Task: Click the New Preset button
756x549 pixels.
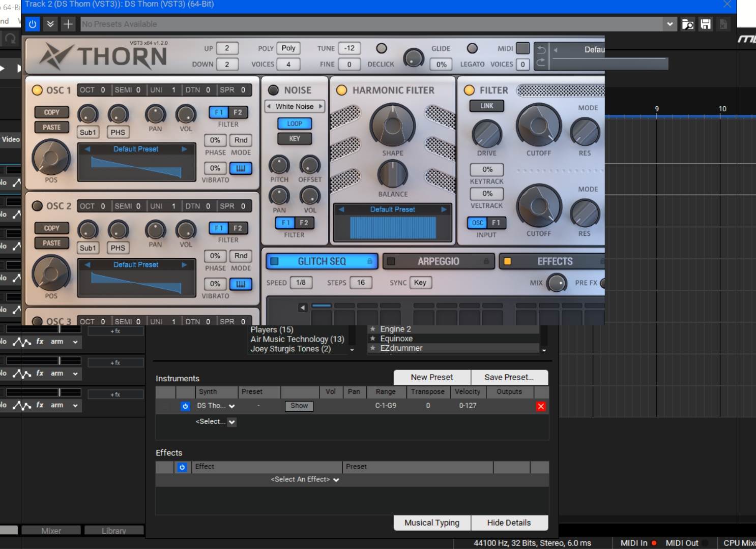Action: pyautogui.click(x=432, y=377)
